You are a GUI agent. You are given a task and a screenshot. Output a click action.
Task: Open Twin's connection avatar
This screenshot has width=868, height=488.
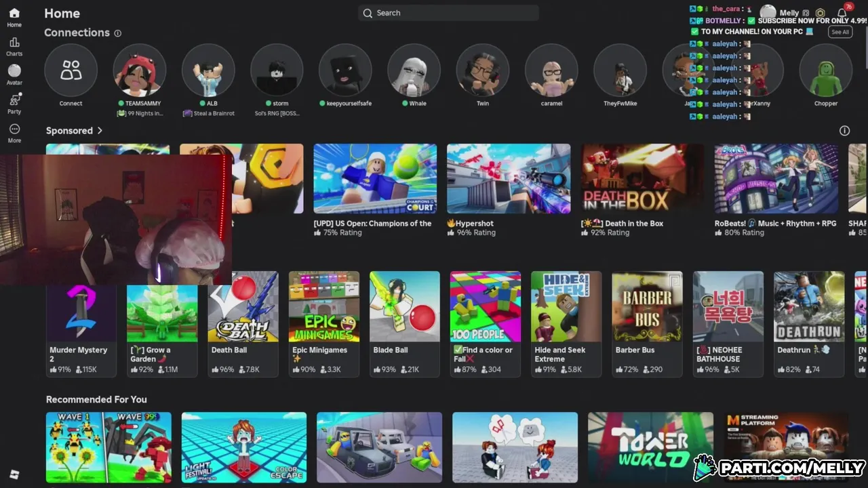click(482, 70)
